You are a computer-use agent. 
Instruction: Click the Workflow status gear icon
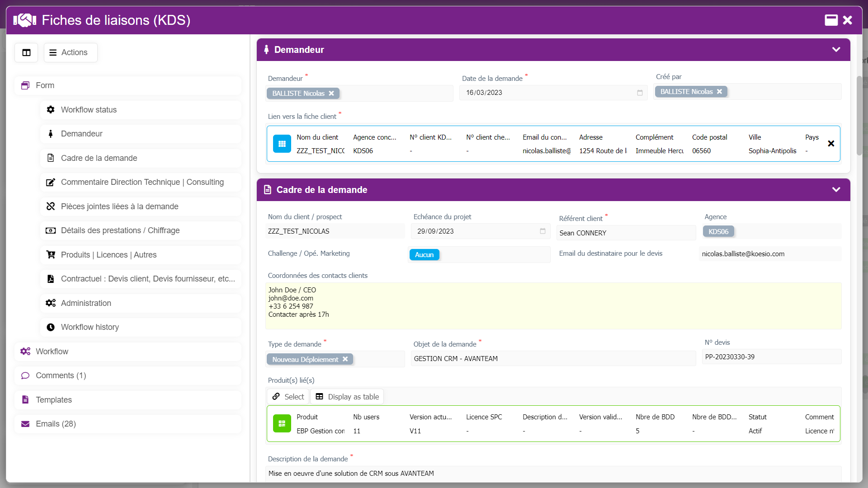tap(51, 110)
